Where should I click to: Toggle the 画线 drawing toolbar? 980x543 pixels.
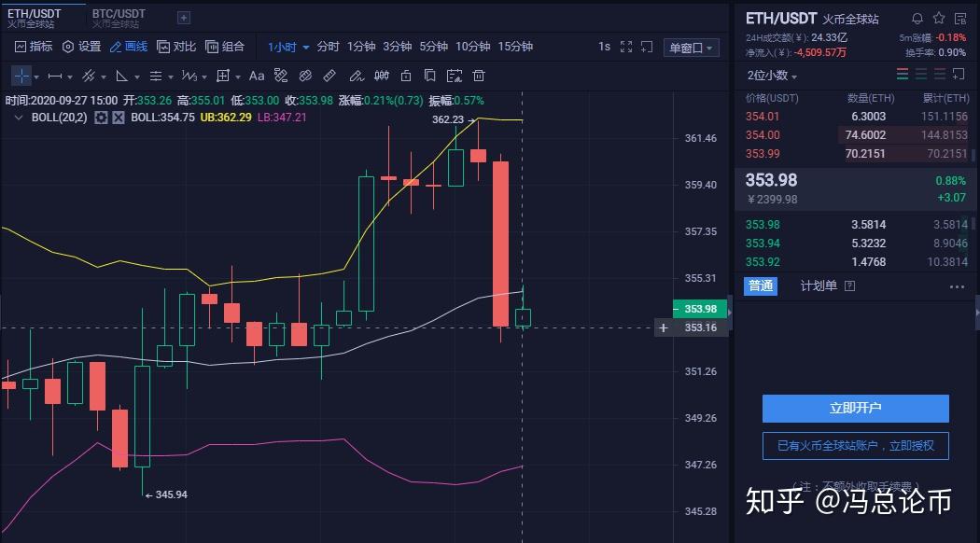pyautogui.click(x=128, y=47)
